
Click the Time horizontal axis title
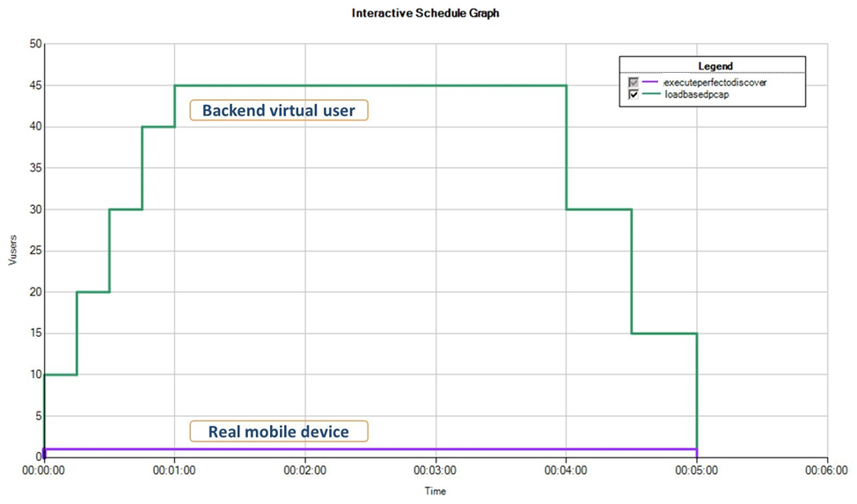click(x=436, y=491)
